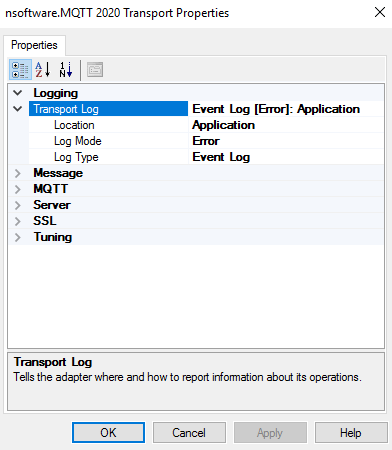Image resolution: width=392 pixels, height=450 pixels.
Task: Select the Log Type property label
Action: [76, 157]
